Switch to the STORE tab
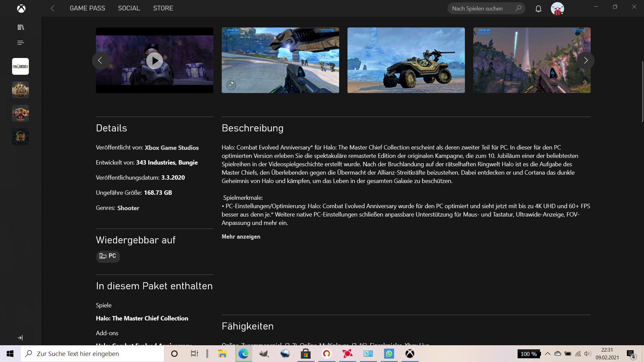 pyautogui.click(x=163, y=8)
